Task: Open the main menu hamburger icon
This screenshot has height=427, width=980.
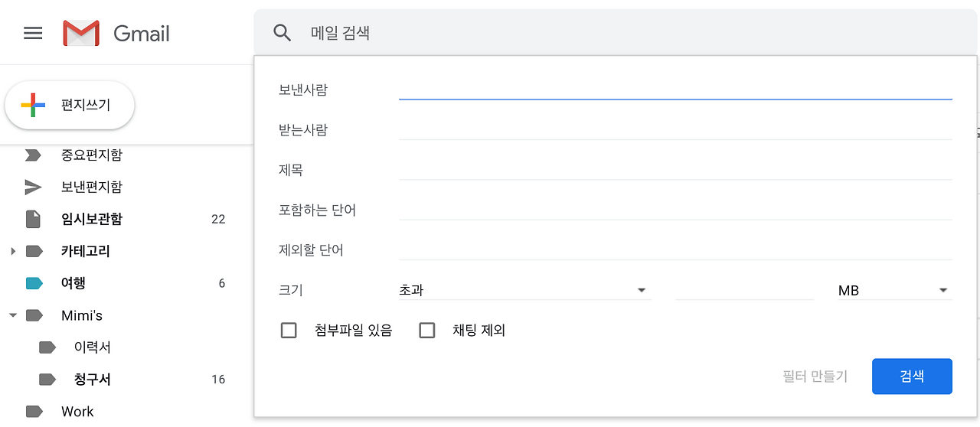Action: [x=33, y=34]
